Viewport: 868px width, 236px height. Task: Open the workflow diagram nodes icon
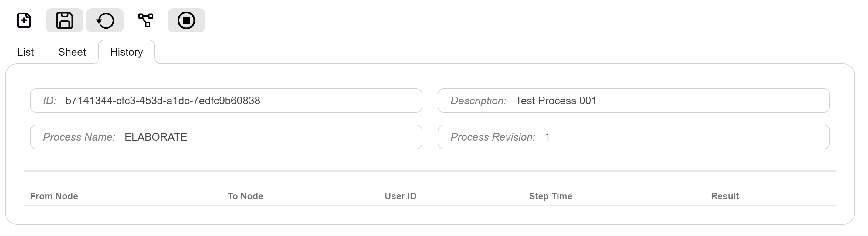[x=146, y=21]
